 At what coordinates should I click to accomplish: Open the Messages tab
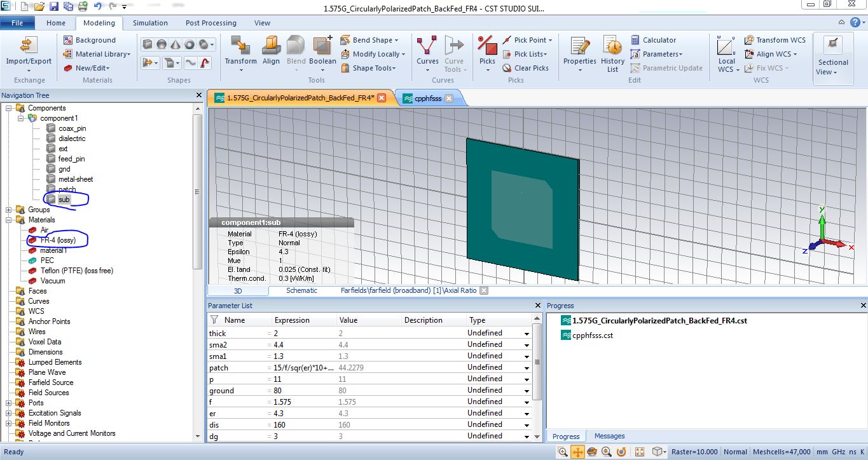point(609,436)
